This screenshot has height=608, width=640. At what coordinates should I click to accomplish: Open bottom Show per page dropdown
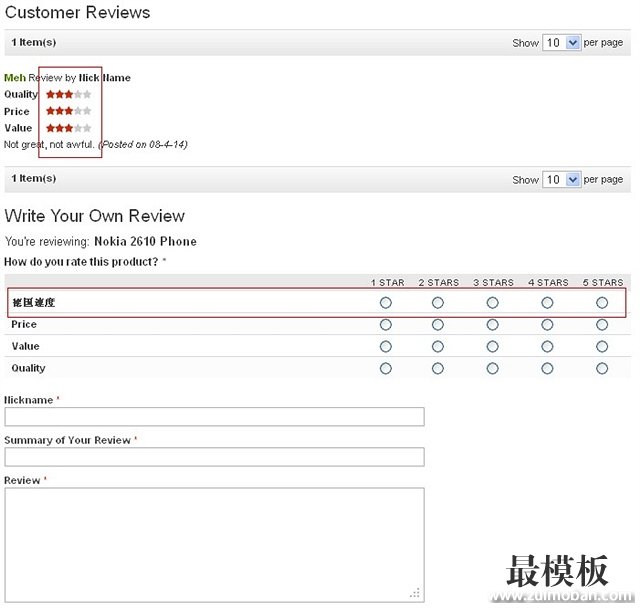[x=561, y=179]
